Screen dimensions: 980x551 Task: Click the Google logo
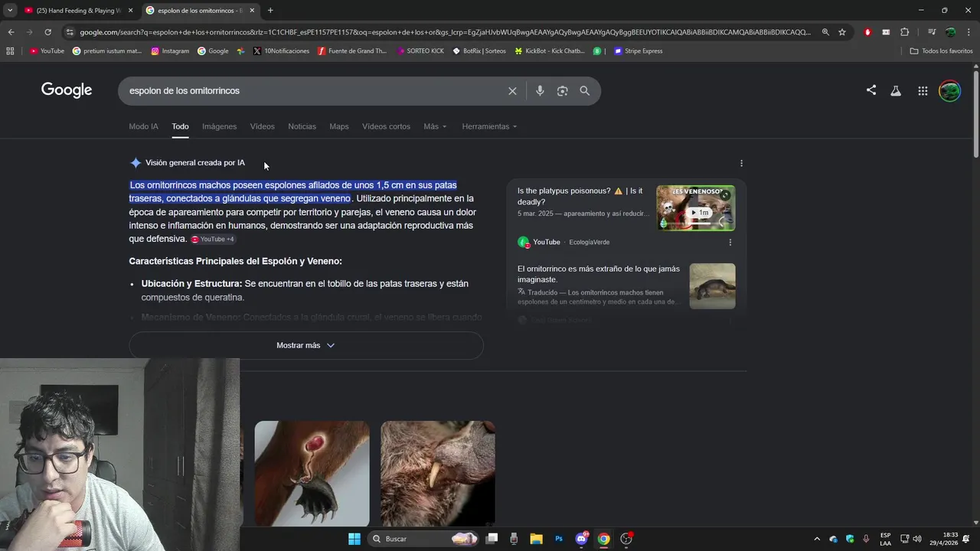tap(67, 90)
